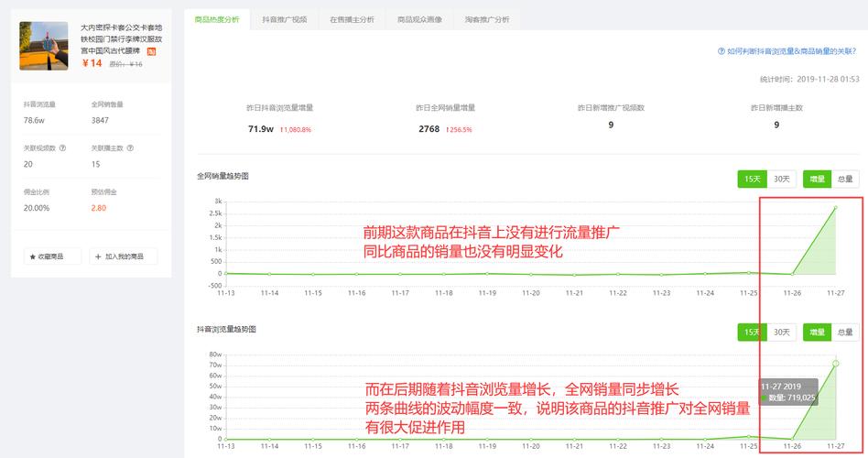The image size is (868, 458).
Task: Click the 昨日新增推广视频数 label
Action: (611, 108)
